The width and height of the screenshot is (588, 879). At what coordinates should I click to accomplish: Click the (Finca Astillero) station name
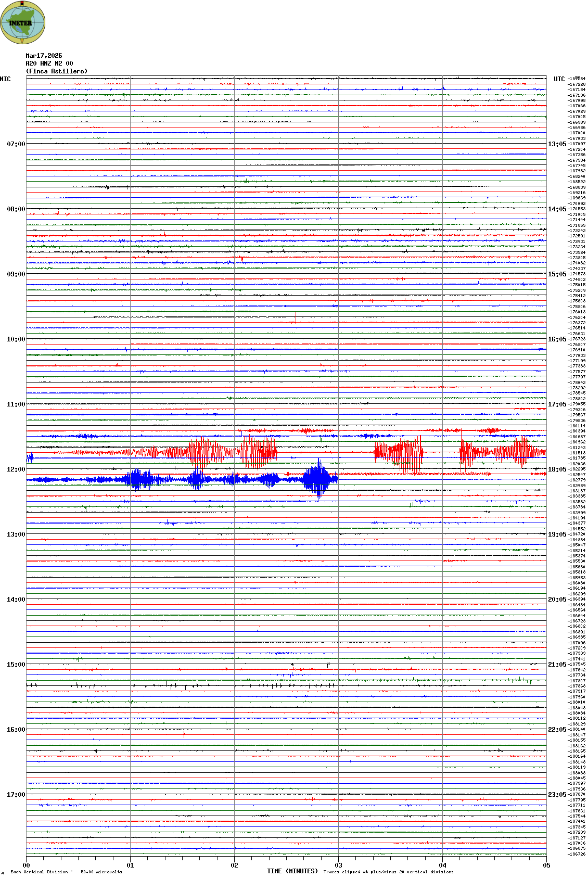click(x=57, y=71)
